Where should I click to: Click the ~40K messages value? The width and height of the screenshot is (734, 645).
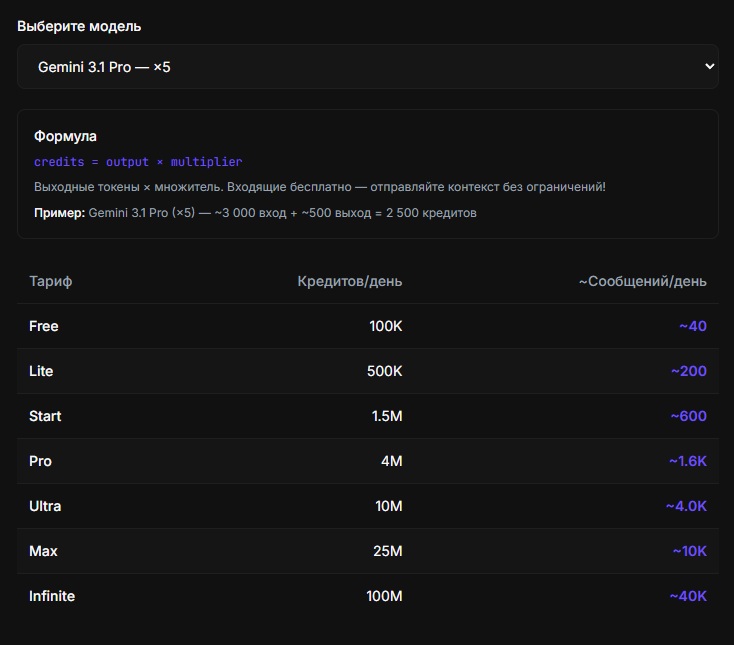point(688,596)
